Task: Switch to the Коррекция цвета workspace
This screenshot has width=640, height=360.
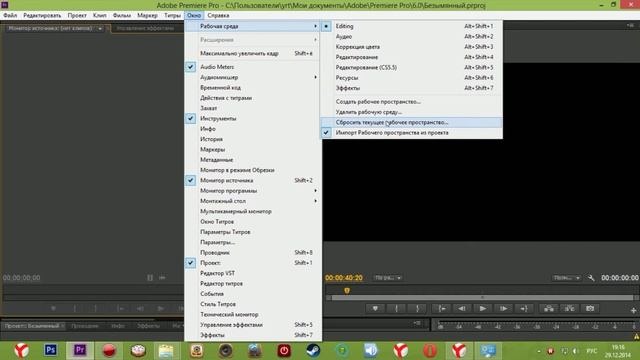Action: (x=412, y=47)
